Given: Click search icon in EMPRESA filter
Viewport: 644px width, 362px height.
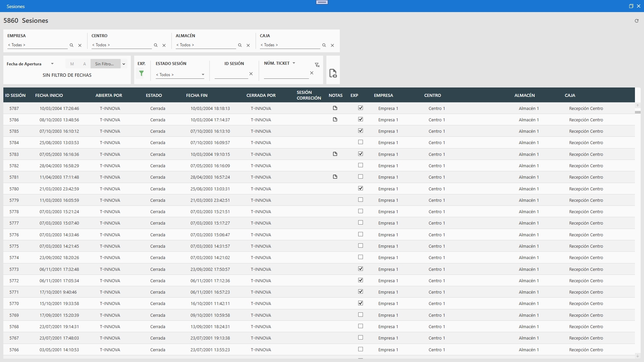Looking at the screenshot, I should [x=71, y=45].
